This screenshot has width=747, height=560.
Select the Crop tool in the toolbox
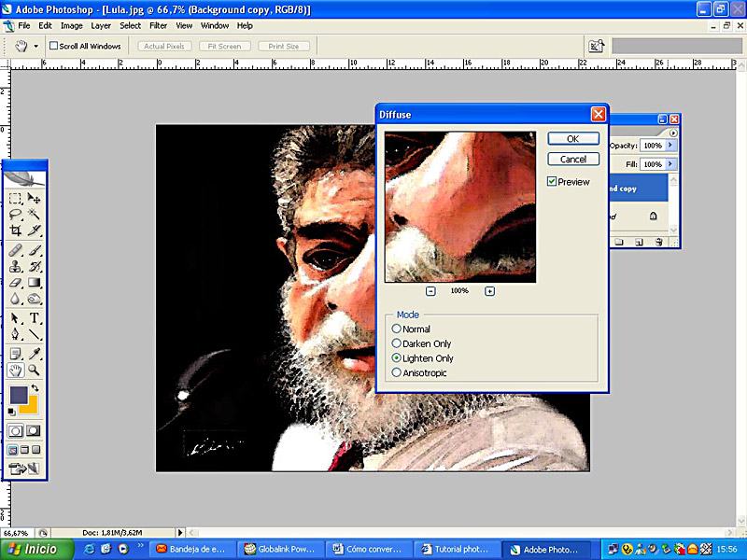(16, 231)
